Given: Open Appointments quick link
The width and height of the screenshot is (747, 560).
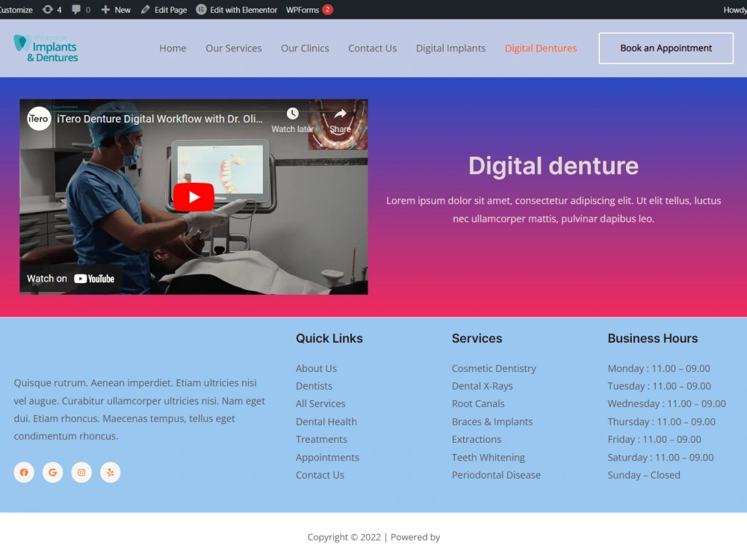Looking at the screenshot, I should tap(327, 458).
